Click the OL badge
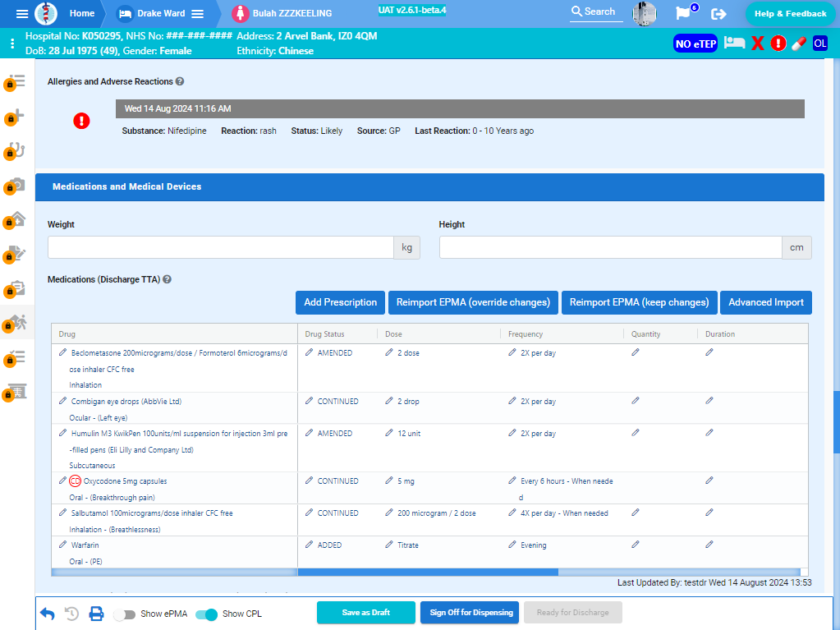 [820, 44]
